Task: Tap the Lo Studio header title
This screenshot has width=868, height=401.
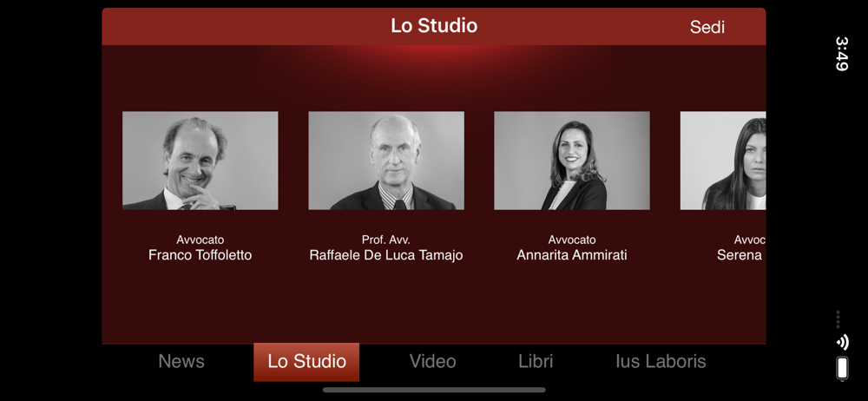Action: pyautogui.click(x=434, y=26)
